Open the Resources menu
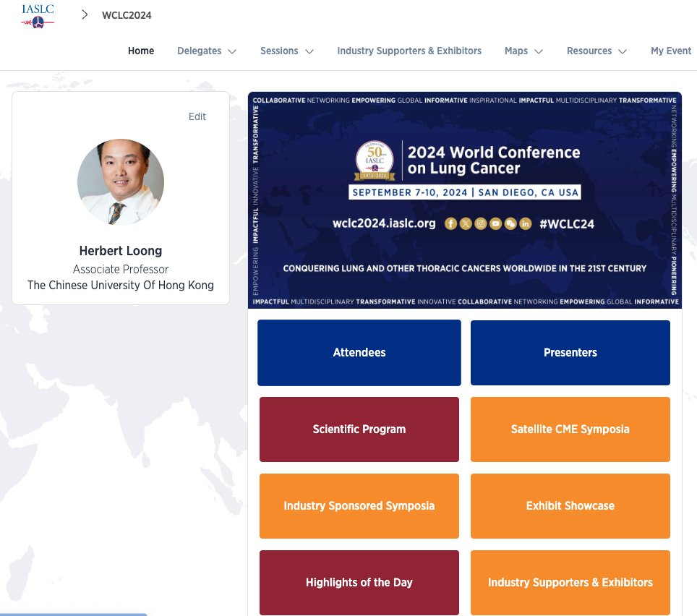Screen dimensions: 697x616 [x=589, y=51]
